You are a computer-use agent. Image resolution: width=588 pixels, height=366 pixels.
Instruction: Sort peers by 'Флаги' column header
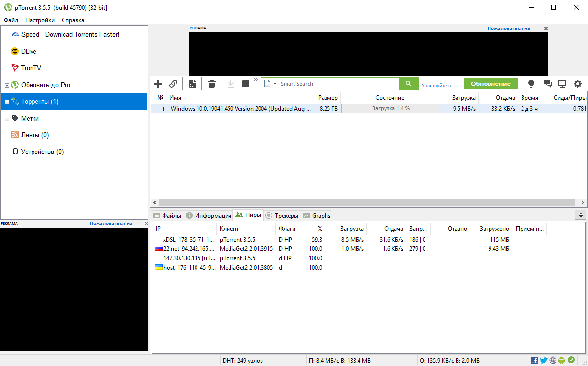tap(288, 229)
